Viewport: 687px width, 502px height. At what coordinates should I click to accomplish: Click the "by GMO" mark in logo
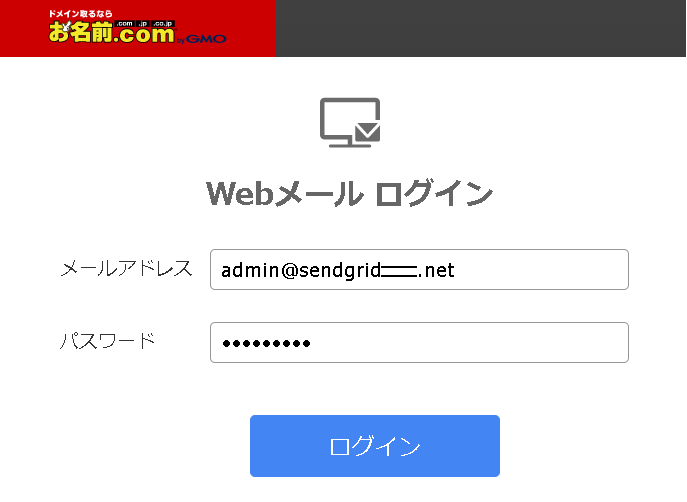(202, 39)
